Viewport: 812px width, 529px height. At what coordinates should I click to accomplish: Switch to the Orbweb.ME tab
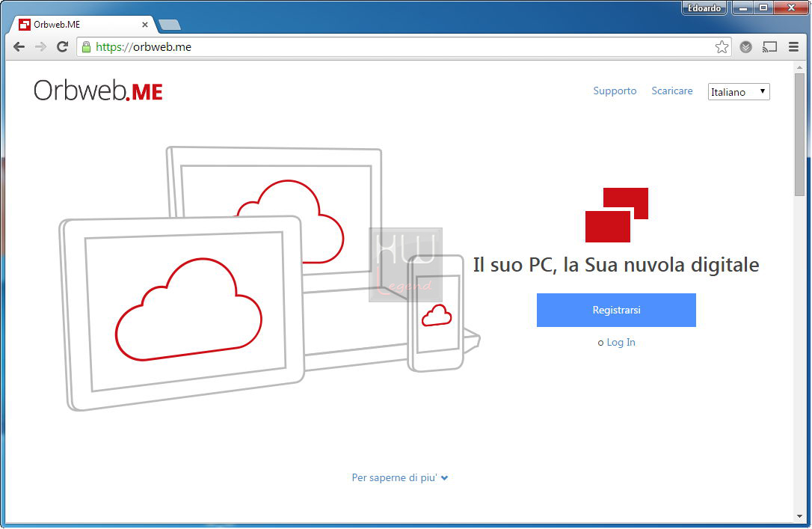point(83,25)
